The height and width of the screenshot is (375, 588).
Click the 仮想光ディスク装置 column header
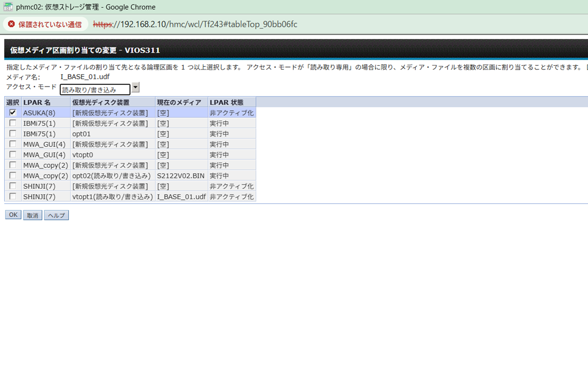tap(113, 102)
